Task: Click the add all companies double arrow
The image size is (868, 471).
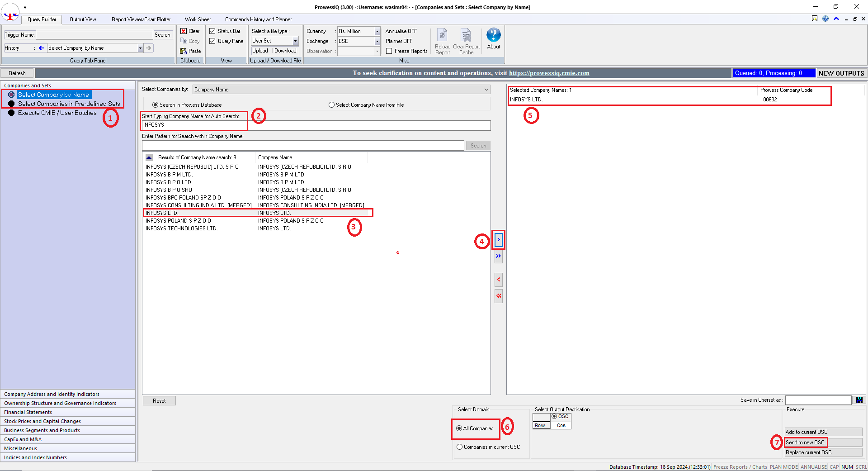Action: 499,256
